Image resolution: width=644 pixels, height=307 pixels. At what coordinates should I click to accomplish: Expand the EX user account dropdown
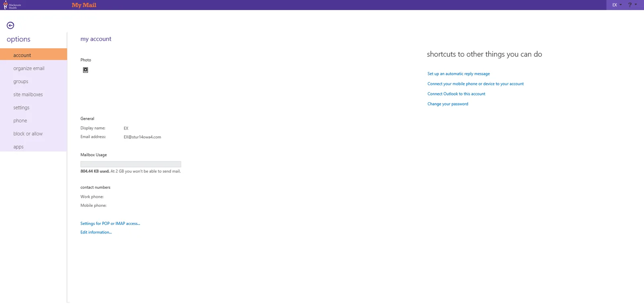[617, 5]
